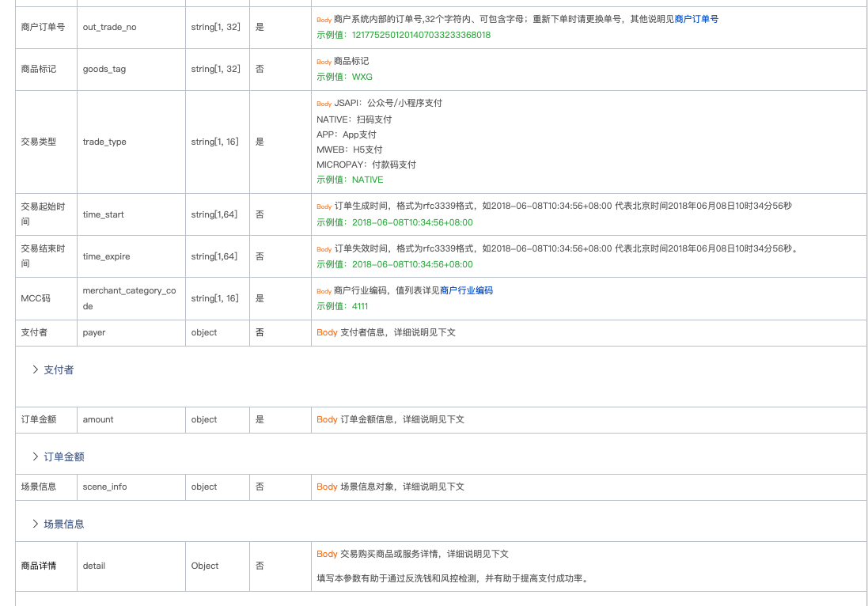This screenshot has width=868, height=606.
Task: Click the trade_type parameter name
Action: (x=104, y=142)
